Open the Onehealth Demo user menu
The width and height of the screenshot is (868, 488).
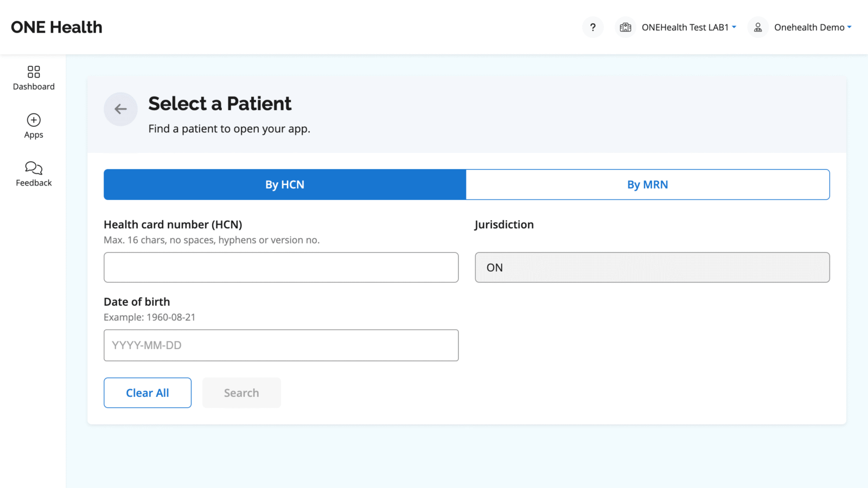809,27
